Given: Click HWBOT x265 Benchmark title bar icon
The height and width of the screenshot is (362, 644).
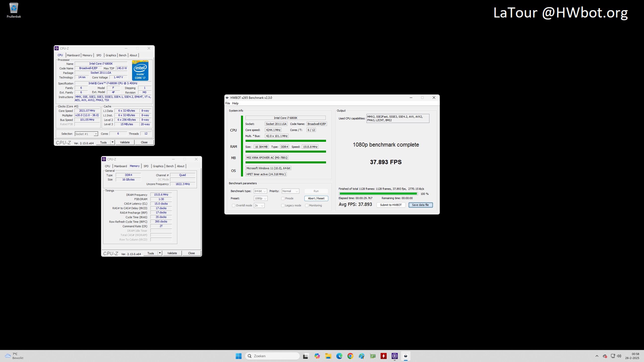Looking at the screenshot, I should (227, 98).
